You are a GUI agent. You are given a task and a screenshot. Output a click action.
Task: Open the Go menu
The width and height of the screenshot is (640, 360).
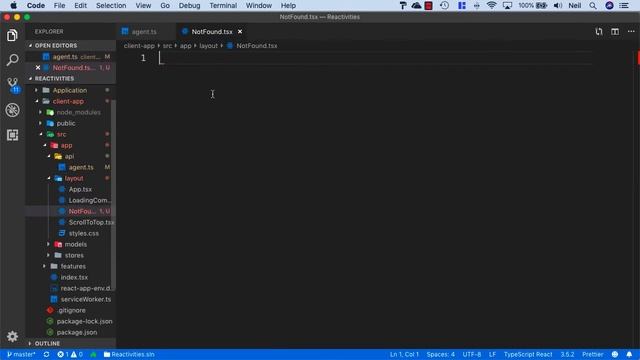point(165,5)
